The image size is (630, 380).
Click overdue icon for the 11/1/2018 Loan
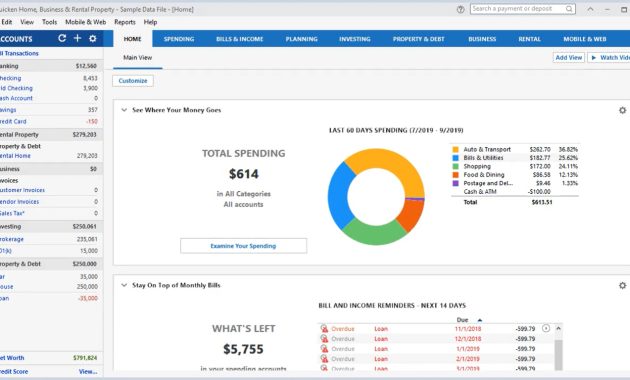[324, 329]
